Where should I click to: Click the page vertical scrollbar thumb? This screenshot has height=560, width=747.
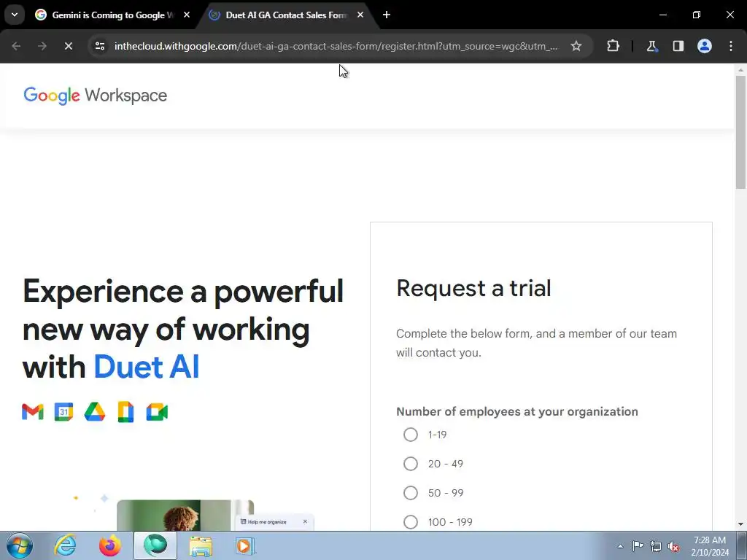click(x=740, y=133)
